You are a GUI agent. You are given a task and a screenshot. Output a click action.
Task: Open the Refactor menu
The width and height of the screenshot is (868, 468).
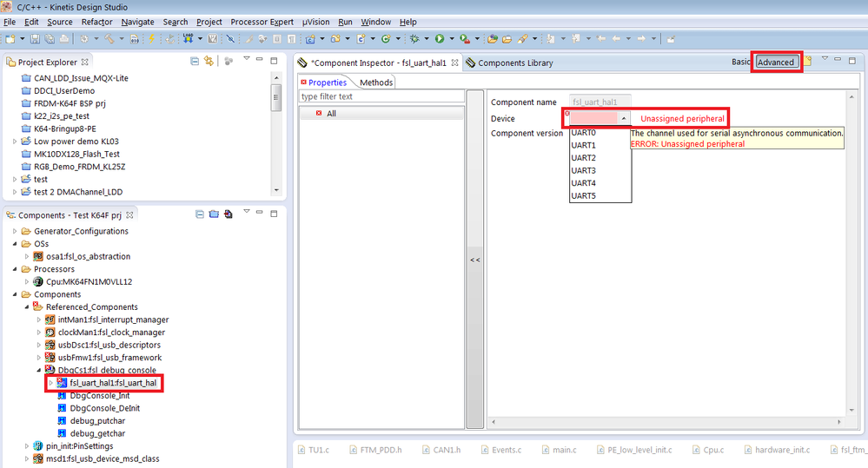point(96,22)
